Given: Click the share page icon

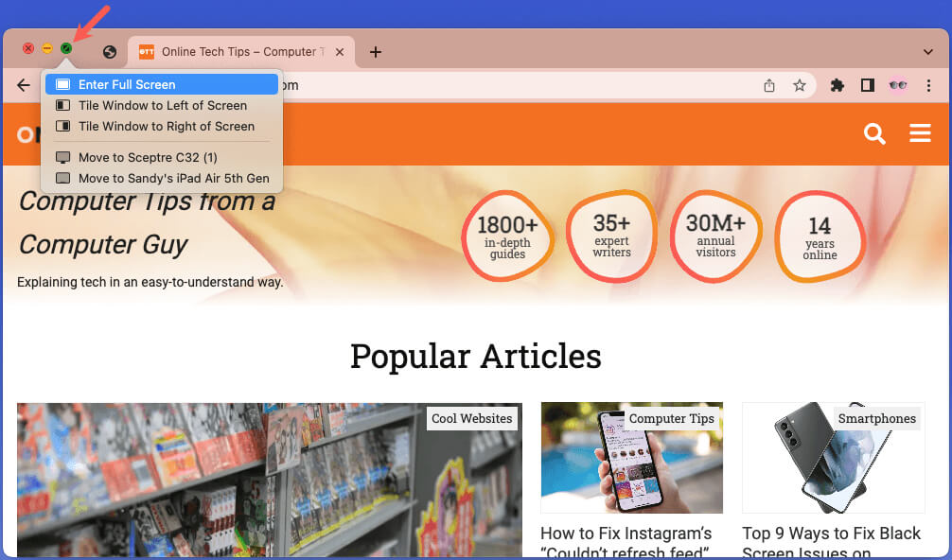Looking at the screenshot, I should pyautogui.click(x=769, y=85).
